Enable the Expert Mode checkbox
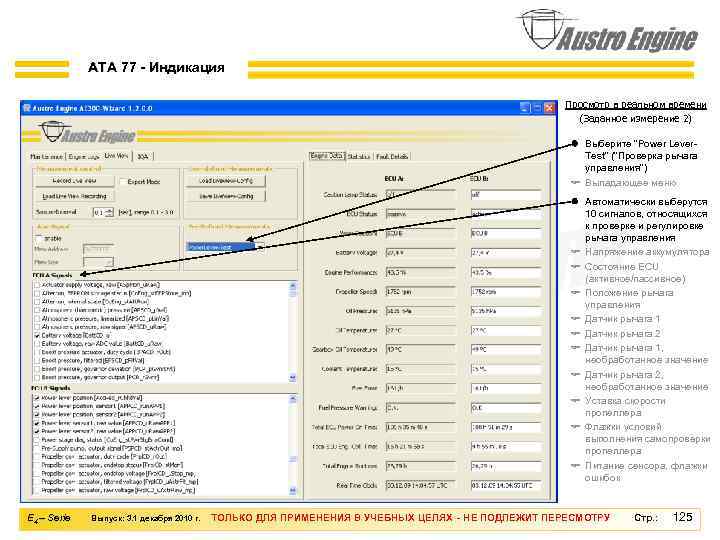Screen dimensions: 720x540 (122, 182)
